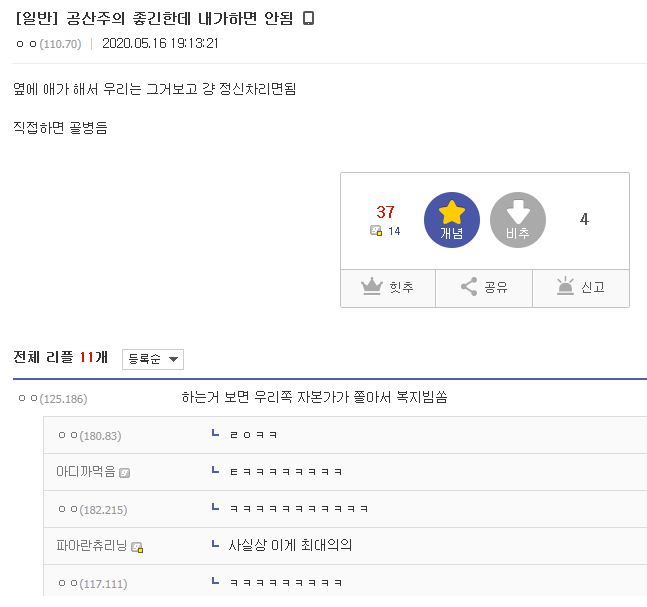Click the mobile phone icon beside the title
Viewport: 647px width, 607px height.
tap(309, 18)
